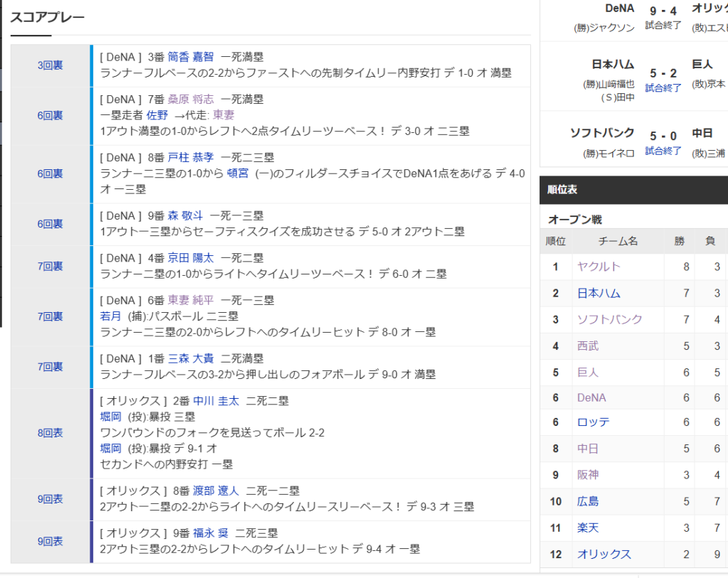This screenshot has width=728, height=578.
Task: Click the 頓宮 fielder link
Action: click(237, 173)
